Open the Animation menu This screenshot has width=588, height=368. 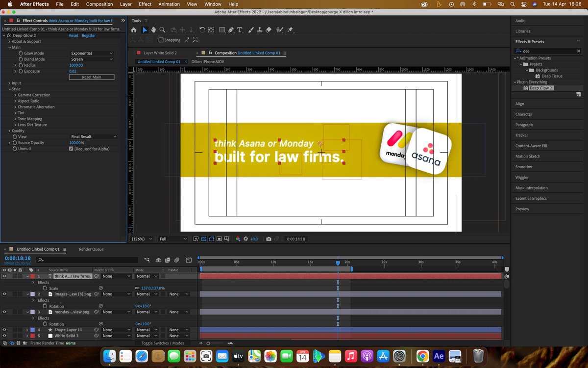pyautogui.click(x=169, y=4)
